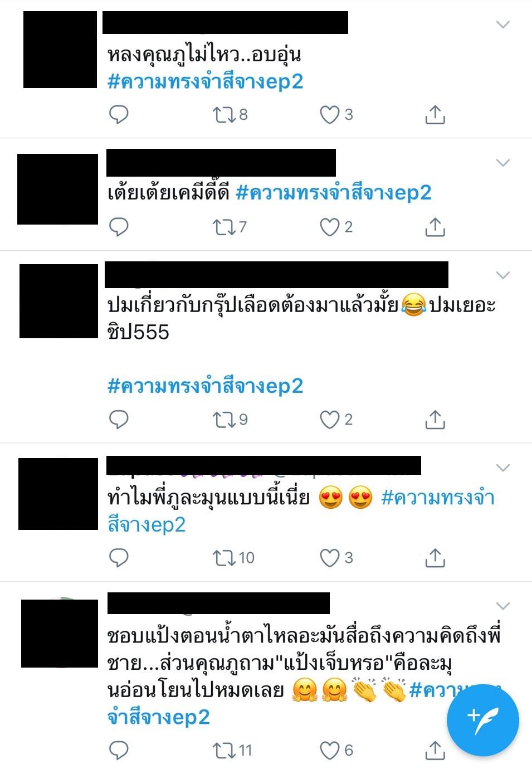Image resolution: width=532 pixels, height=769 pixels.
Task: Open the first tweet's chevron options menu
Action: [x=503, y=25]
